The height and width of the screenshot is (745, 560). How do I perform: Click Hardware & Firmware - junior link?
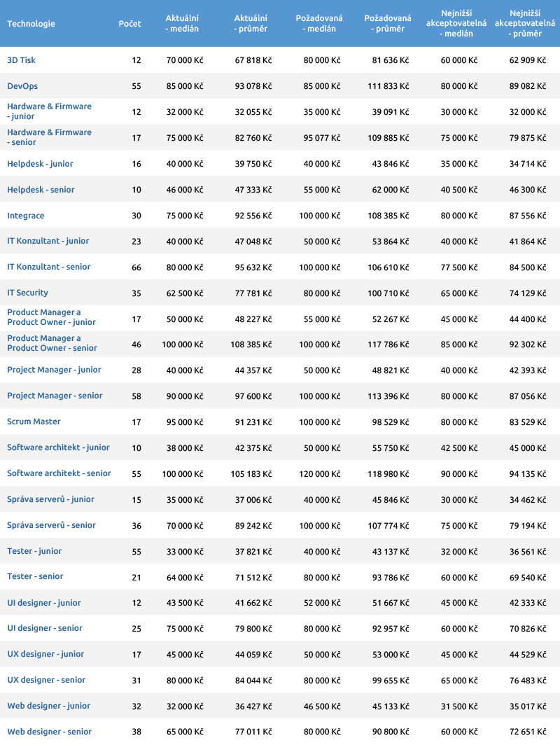(50, 111)
